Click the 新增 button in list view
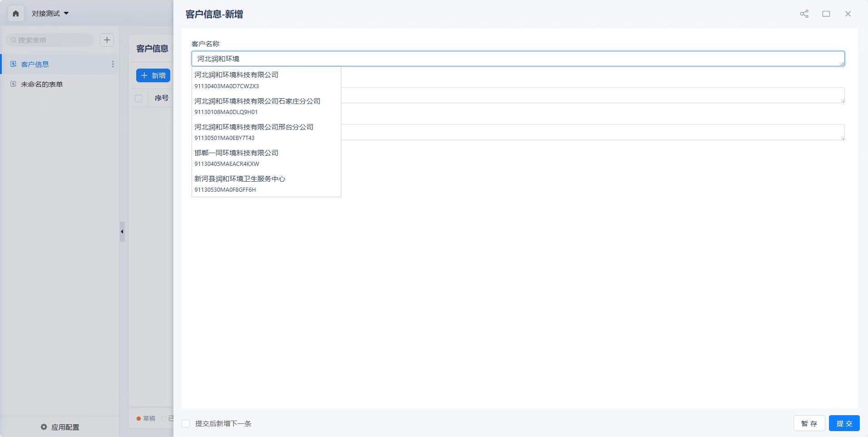The width and height of the screenshot is (868, 437). click(153, 75)
